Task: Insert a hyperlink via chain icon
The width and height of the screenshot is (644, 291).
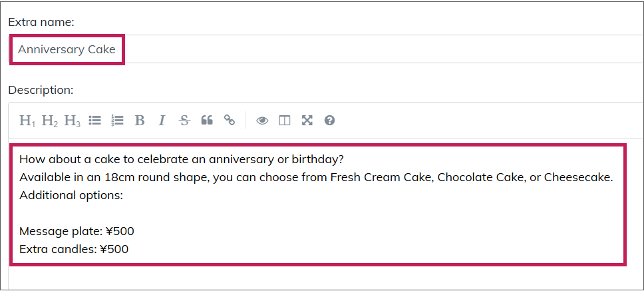Action: [x=229, y=120]
